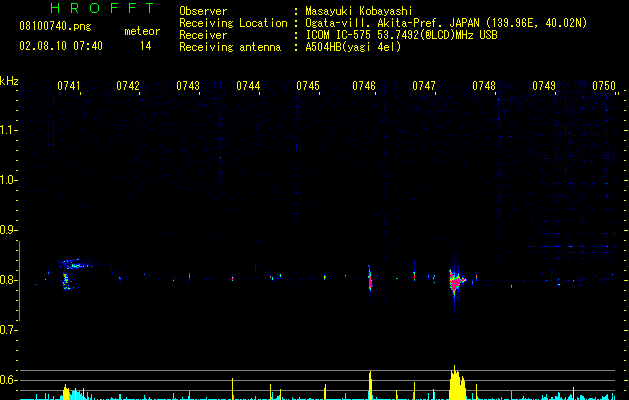Viewport: 629px width, 400px height.
Task: Click the 0747 time marker
Action: (424, 86)
